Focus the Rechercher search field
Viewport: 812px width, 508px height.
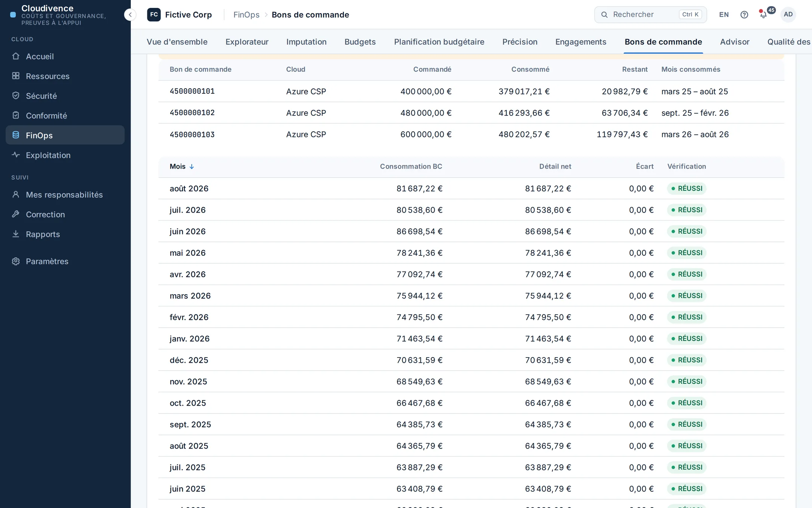[650, 15]
